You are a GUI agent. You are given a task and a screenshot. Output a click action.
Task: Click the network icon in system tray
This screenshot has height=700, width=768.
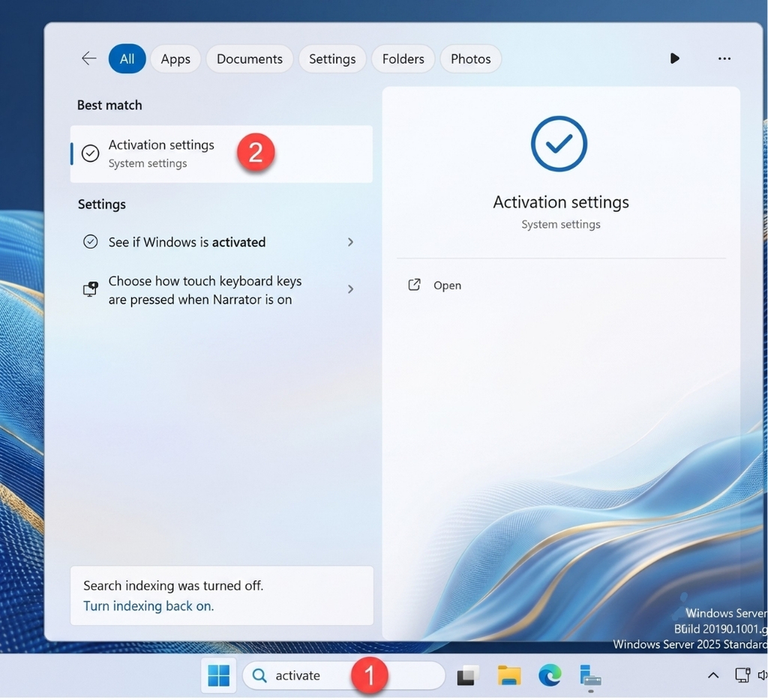coord(742,675)
